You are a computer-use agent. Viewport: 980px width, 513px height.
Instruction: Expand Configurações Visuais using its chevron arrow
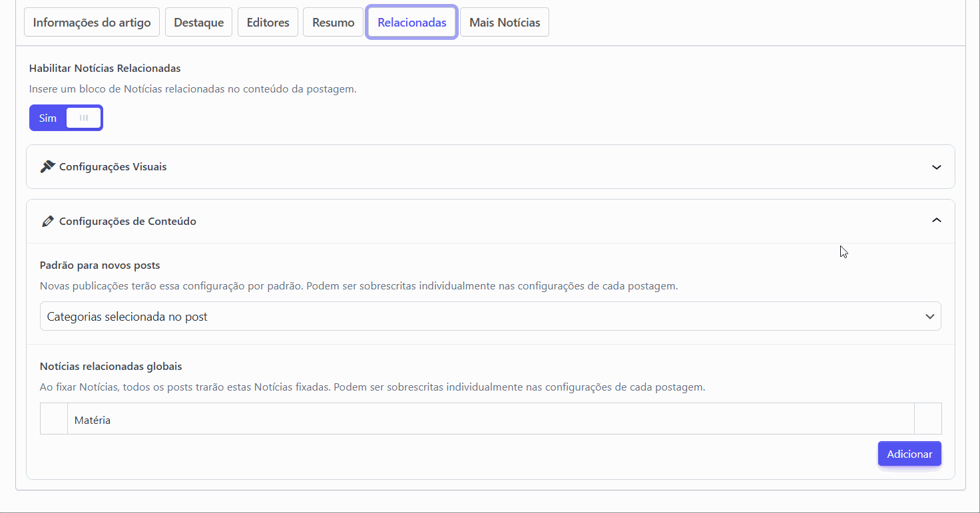[x=936, y=167]
